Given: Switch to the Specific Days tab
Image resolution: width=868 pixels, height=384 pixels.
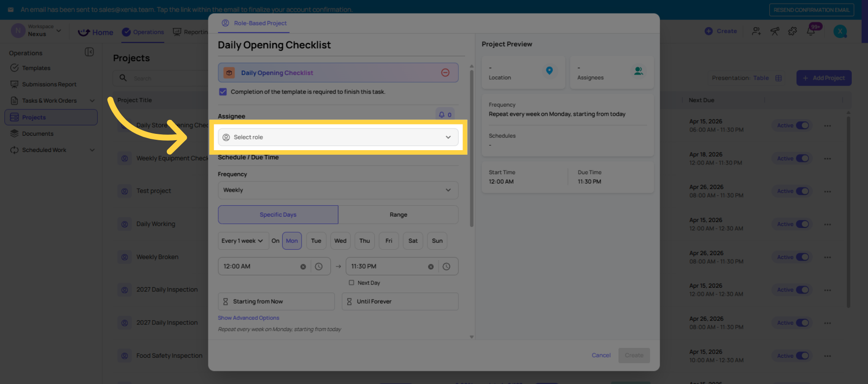Looking at the screenshot, I should click(278, 214).
